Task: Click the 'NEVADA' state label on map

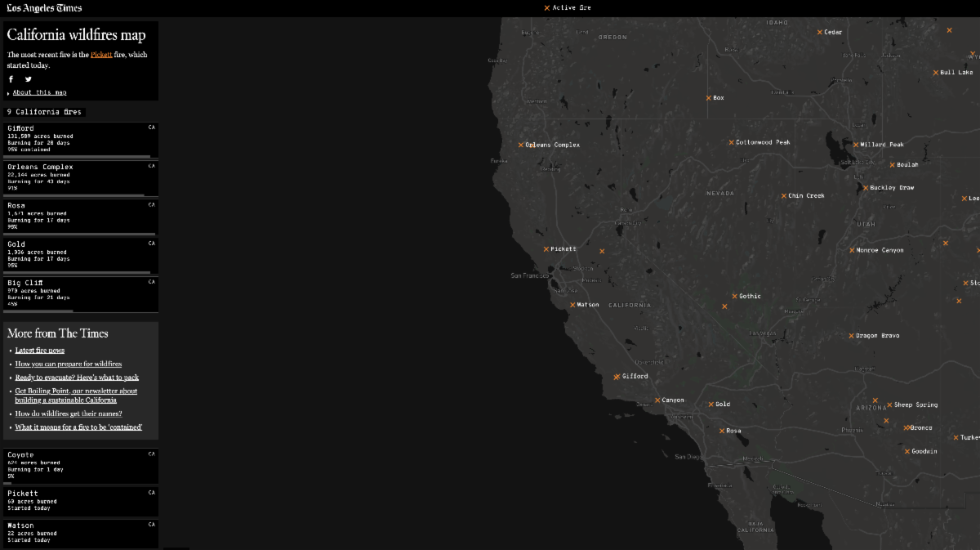Action: coord(720,194)
